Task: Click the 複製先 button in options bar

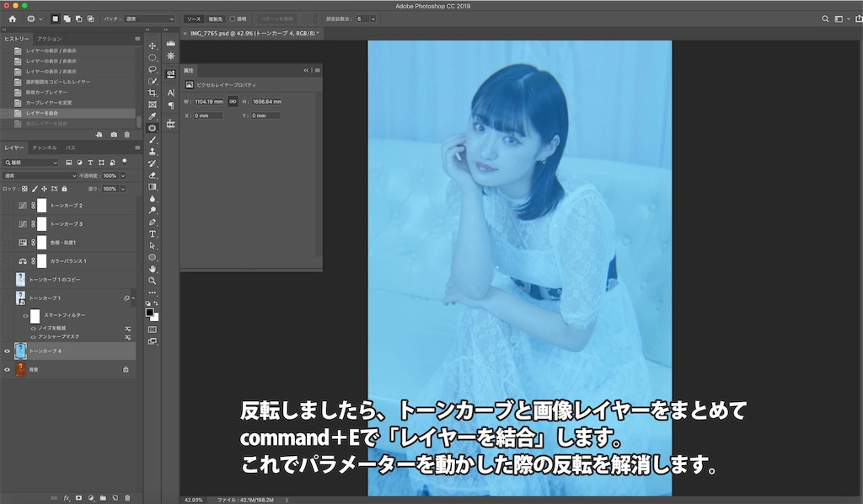Action: pos(214,18)
